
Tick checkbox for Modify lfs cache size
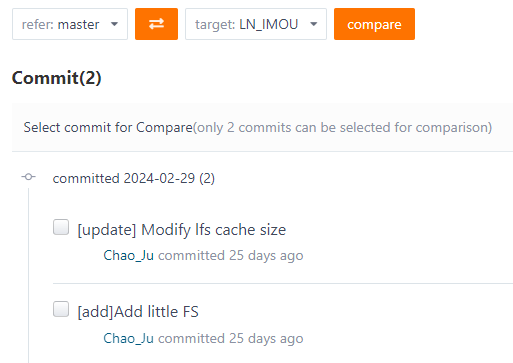[61, 227]
